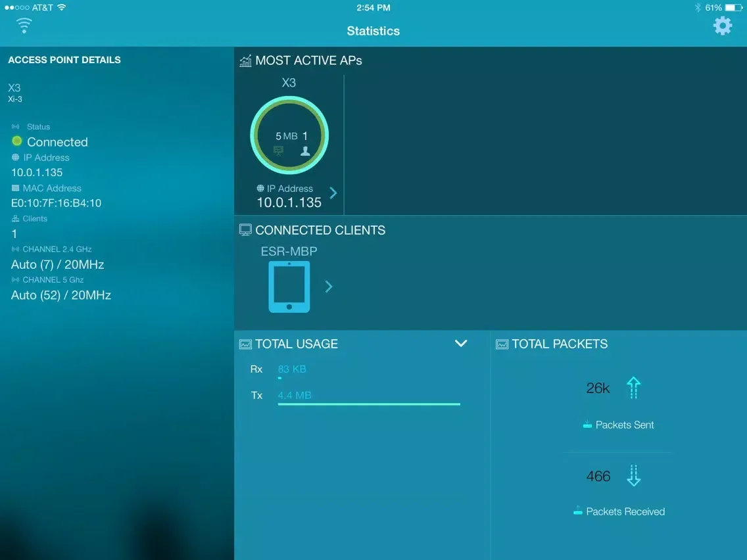Tap the Most Active APs chart icon
This screenshot has width=747, height=560.
(245, 60)
